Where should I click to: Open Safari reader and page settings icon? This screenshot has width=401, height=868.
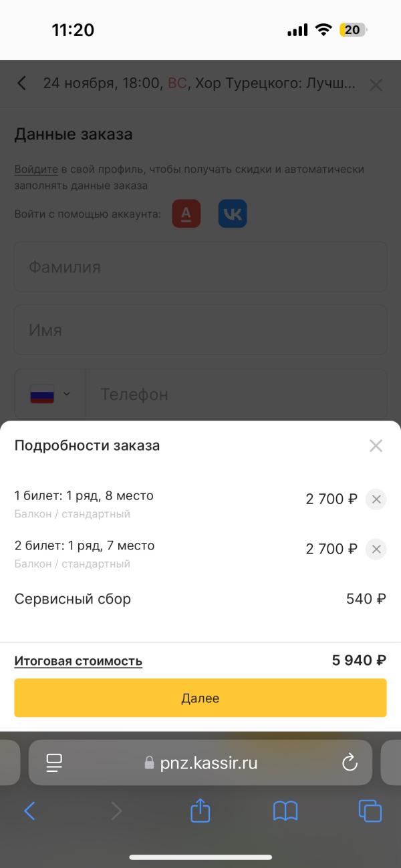coord(54,763)
